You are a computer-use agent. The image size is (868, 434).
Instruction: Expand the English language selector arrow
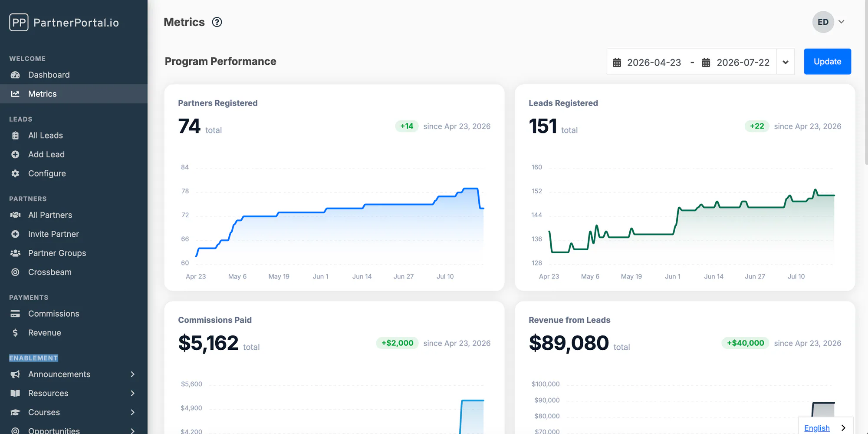coord(843,428)
